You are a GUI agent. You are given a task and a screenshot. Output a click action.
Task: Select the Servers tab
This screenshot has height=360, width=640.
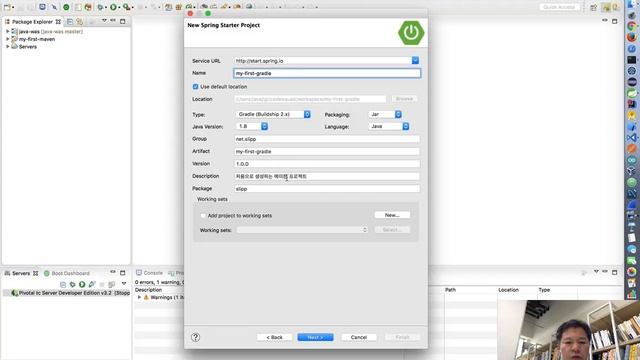(21, 273)
